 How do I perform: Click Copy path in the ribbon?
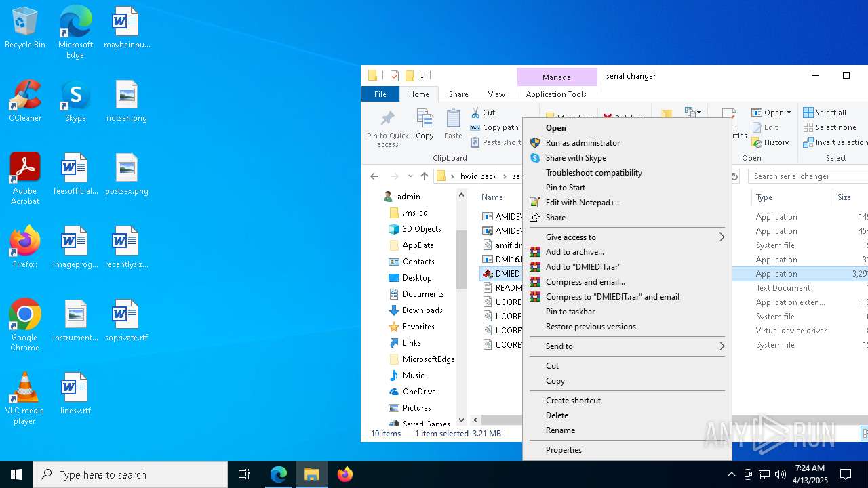(494, 127)
